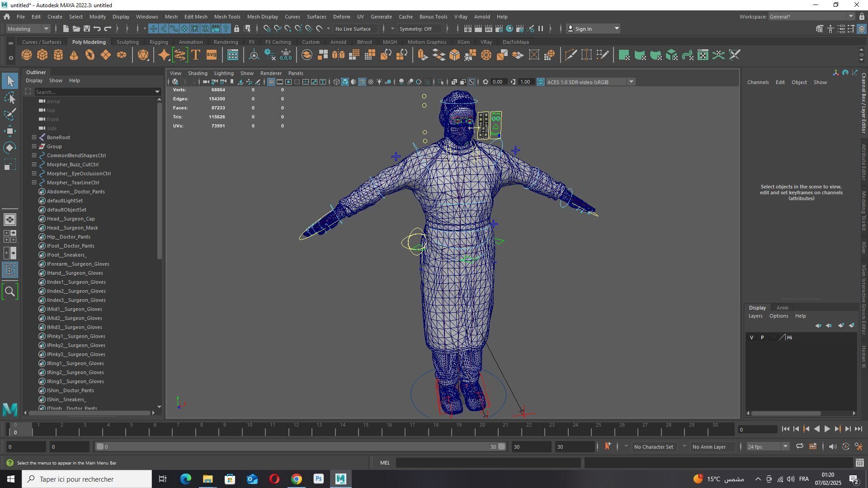Expand the Group node
Image resolution: width=868 pixels, height=488 pixels.
click(34, 146)
